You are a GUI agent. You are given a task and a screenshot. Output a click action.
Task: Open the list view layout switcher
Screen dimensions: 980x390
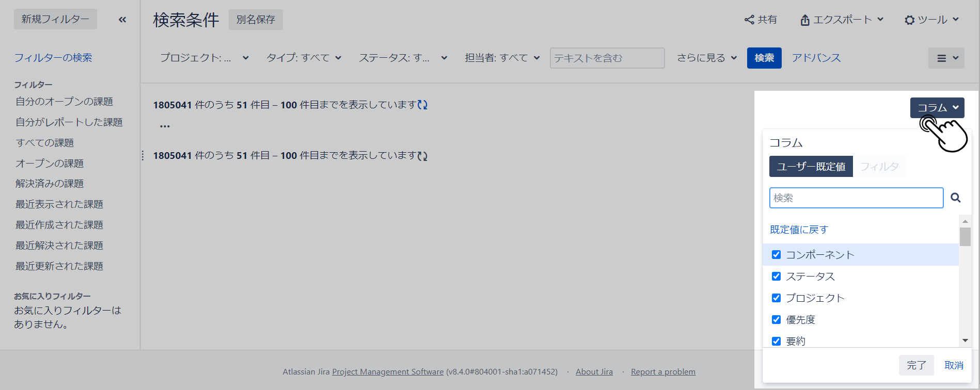[946, 58]
